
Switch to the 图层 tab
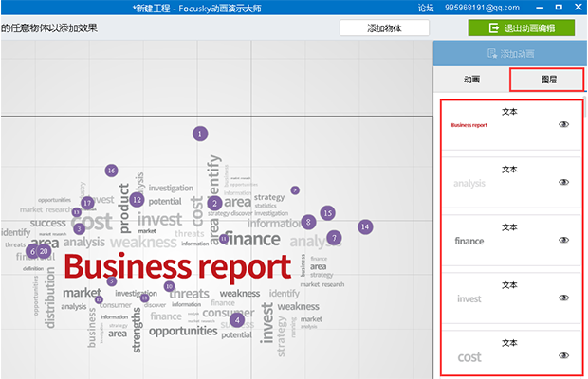click(x=548, y=80)
